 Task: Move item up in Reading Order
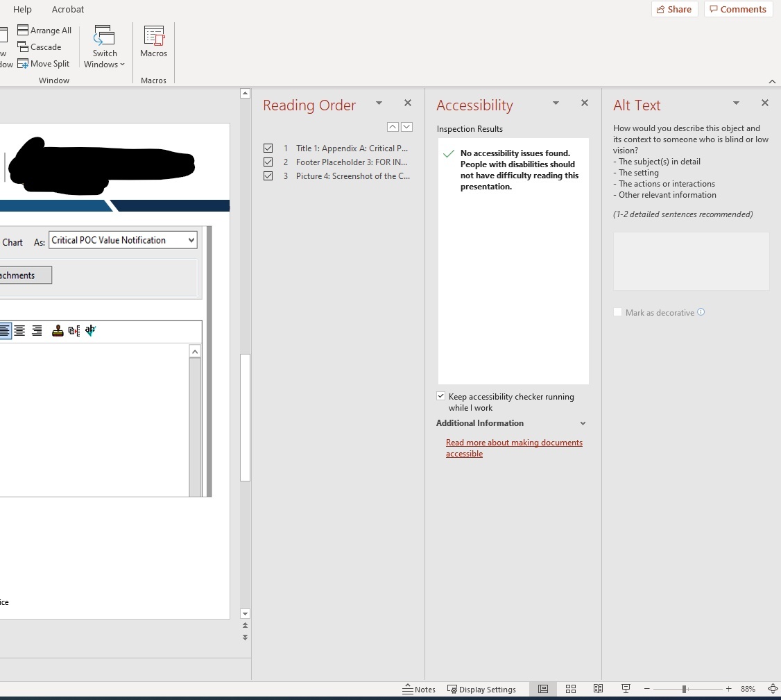[x=393, y=127]
